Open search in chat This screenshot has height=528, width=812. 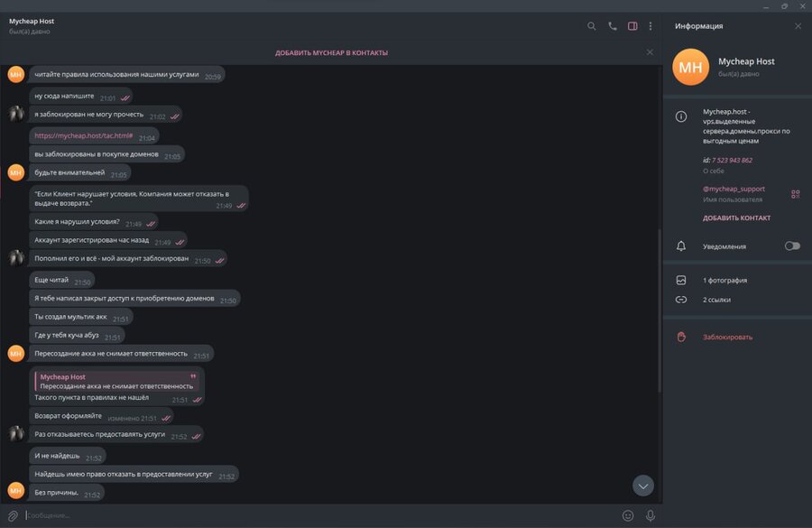pyautogui.click(x=592, y=26)
